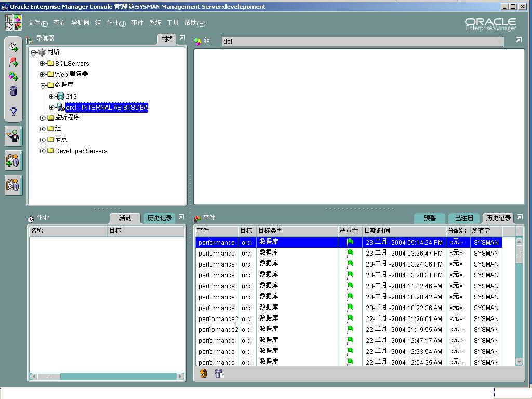Click the orcl connected database icon
Screen dimensions: 532x399
(61, 107)
